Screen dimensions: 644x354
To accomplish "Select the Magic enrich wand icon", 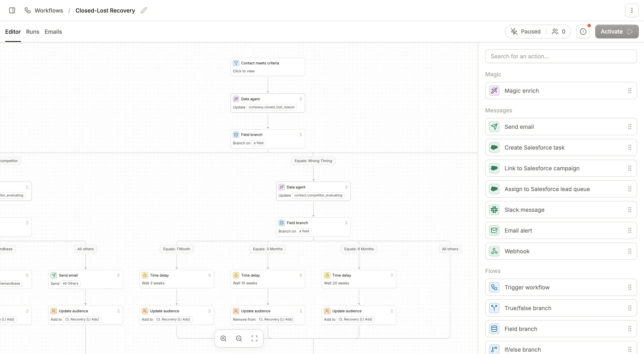I will click(x=494, y=91).
